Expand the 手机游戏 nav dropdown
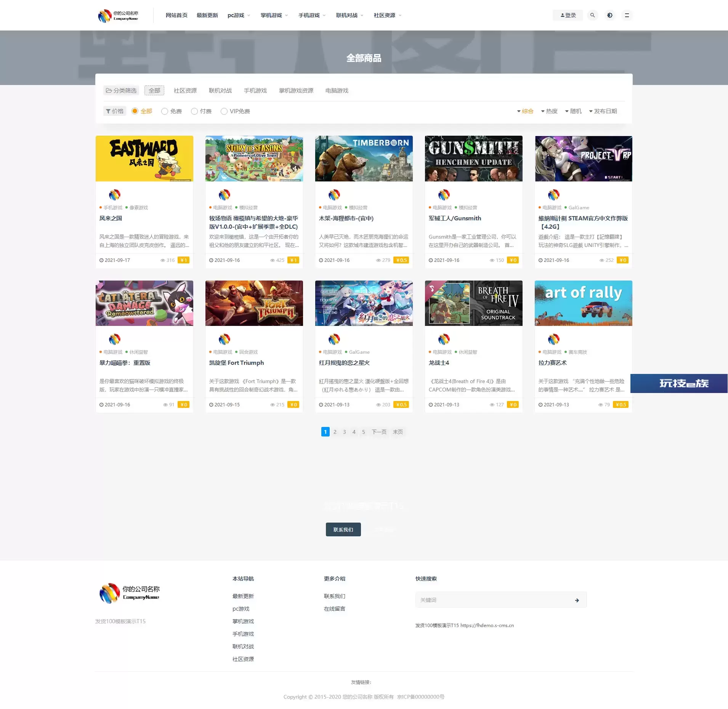The image size is (728, 709). tap(312, 15)
